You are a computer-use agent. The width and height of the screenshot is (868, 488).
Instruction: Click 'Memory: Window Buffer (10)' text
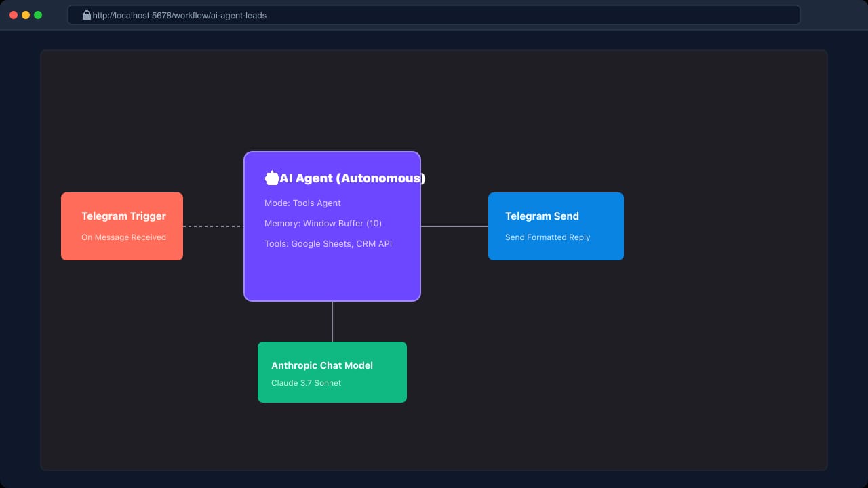point(323,224)
